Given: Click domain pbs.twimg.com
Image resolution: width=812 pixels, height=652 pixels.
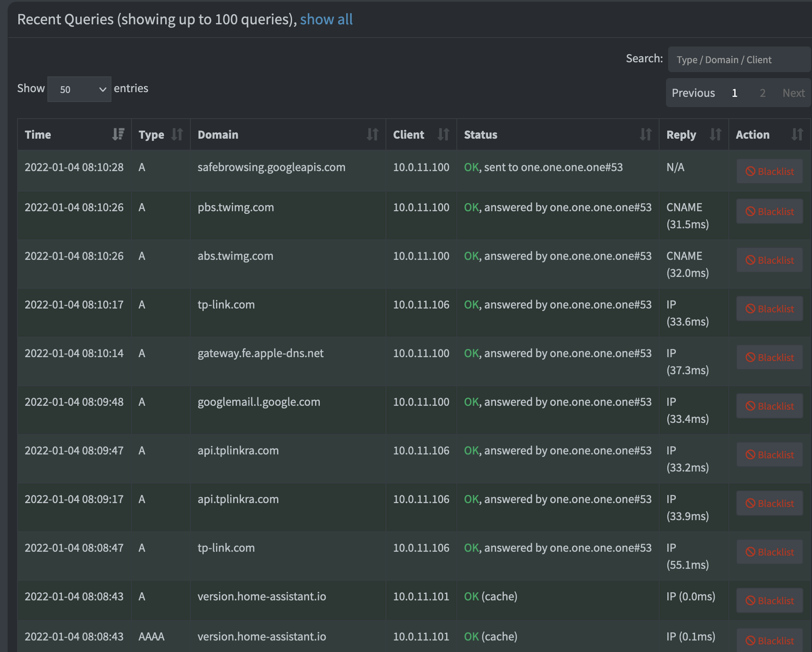Looking at the screenshot, I should pos(236,207).
